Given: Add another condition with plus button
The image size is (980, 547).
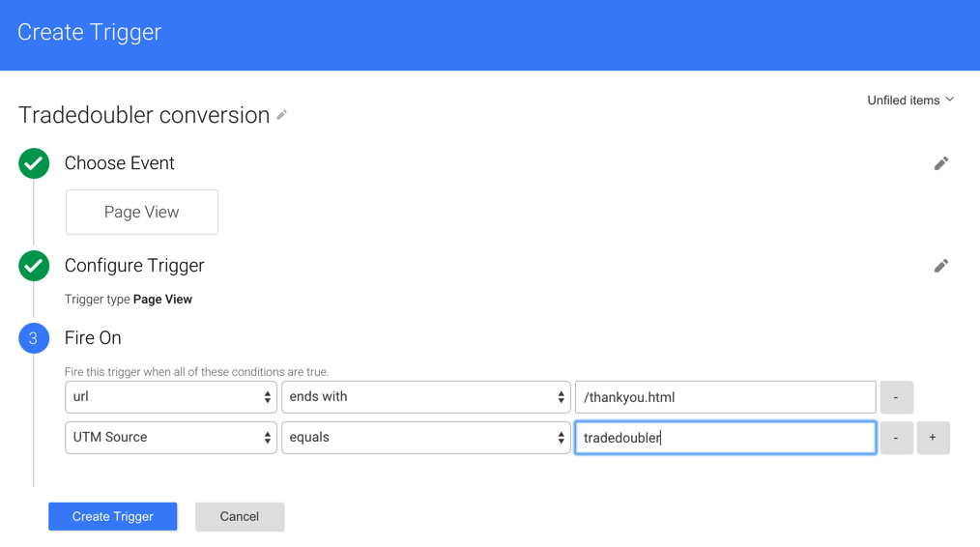Looking at the screenshot, I should [x=933, y=438].
